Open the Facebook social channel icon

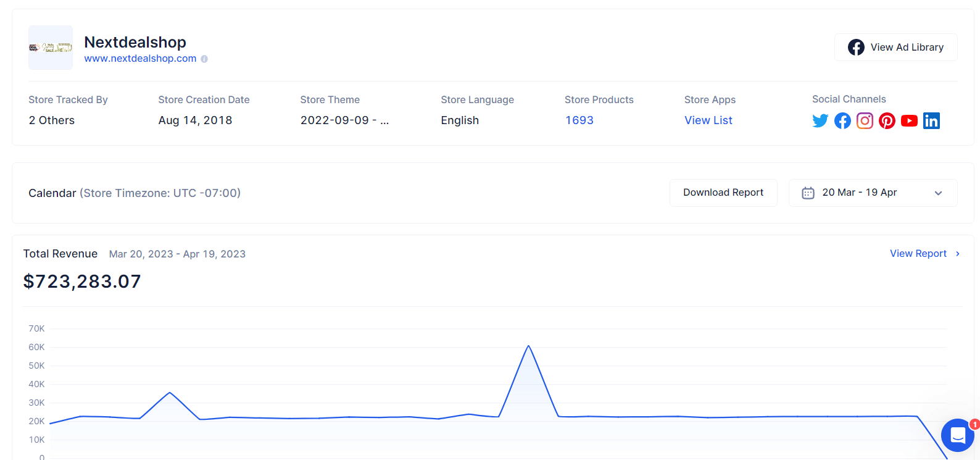pos(842,121)
